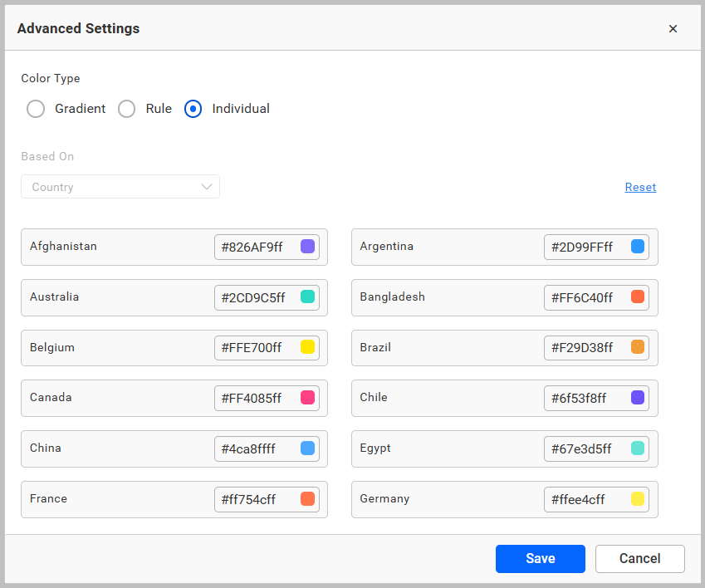Save the advanced settings
Image resolution: width=705 pixels, height=588 pixels.
[x=540, y=558]
